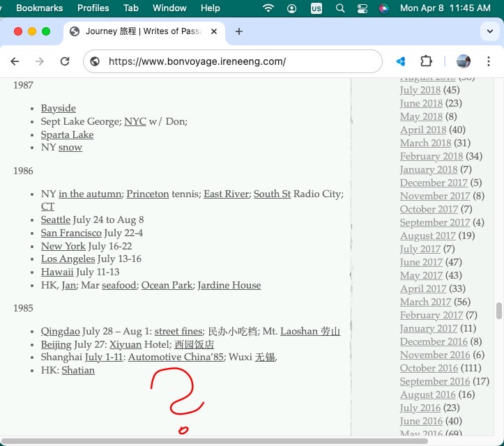Click the blue extension icon in toolbar
The height and width of the screenshot is (446, 504).
pyautogui.click(x=401, y=61)
